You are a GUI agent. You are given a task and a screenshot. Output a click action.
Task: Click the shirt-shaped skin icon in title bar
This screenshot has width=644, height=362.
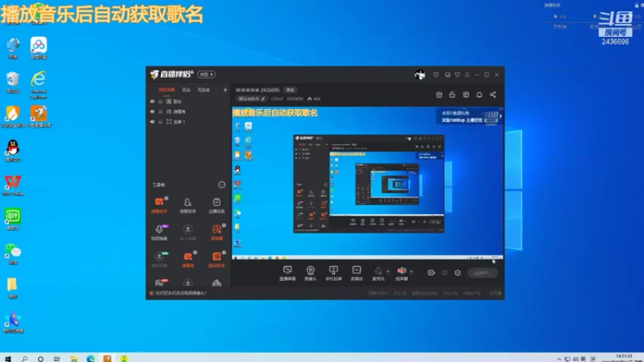[x=457, y=75]
